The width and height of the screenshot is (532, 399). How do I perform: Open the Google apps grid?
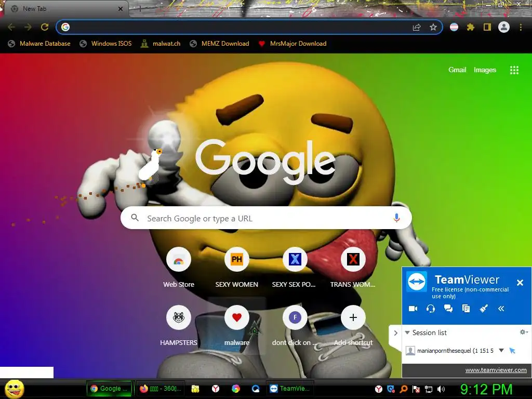[x=514, y=70]
